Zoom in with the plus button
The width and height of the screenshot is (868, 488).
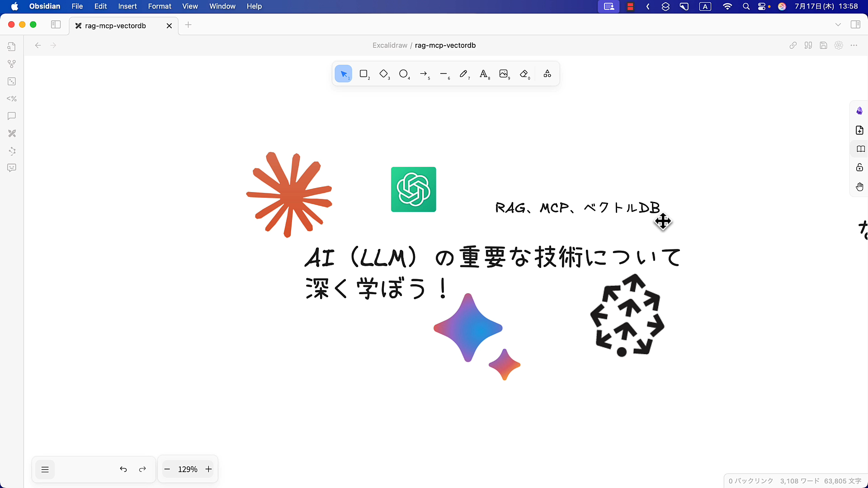pos(208,469)
